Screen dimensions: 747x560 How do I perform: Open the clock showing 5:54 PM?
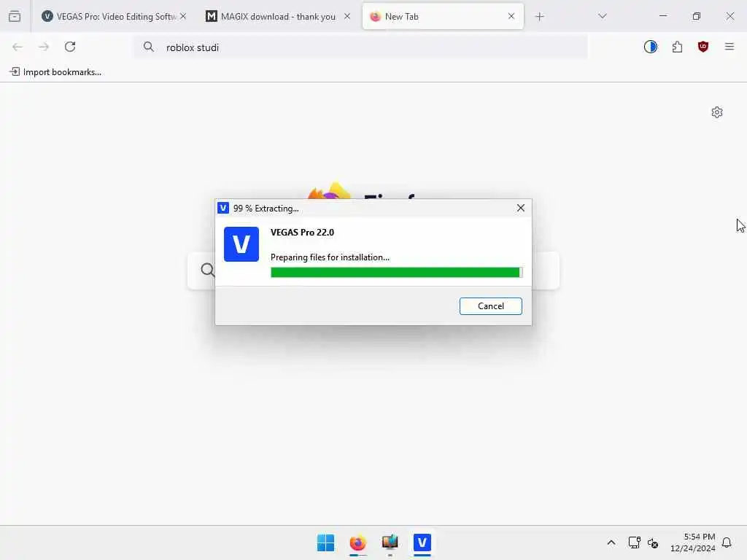pos(692,542)
